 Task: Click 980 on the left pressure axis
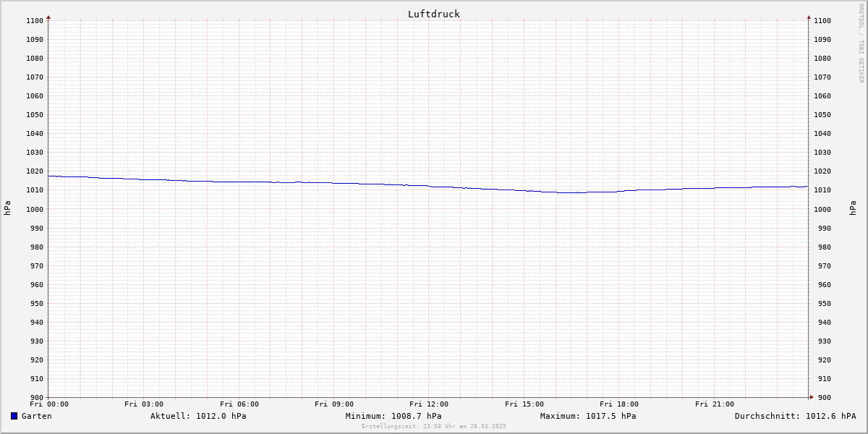point(37,247)
